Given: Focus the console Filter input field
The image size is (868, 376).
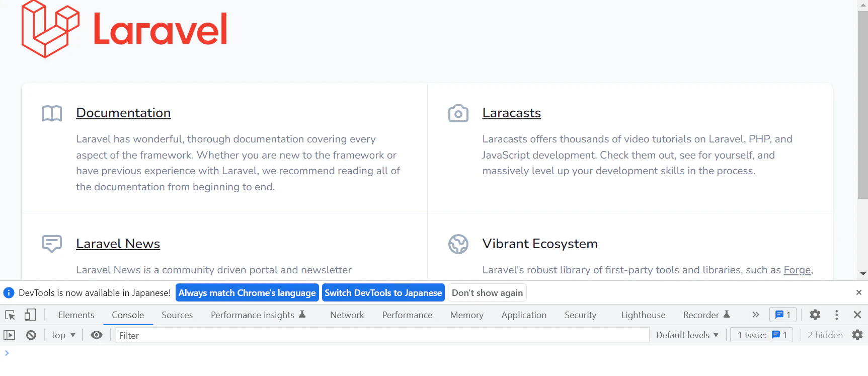Looking at the screenshot, I should click(382, 335).
